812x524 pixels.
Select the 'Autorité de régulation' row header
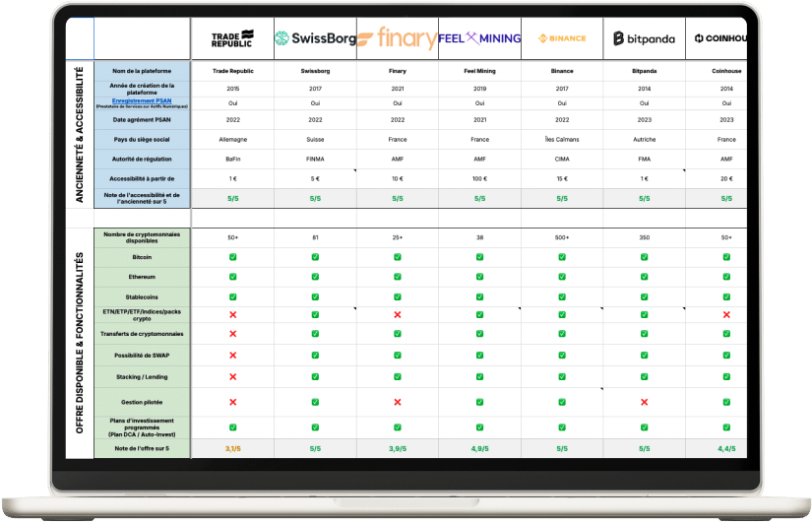click(142, 160)
